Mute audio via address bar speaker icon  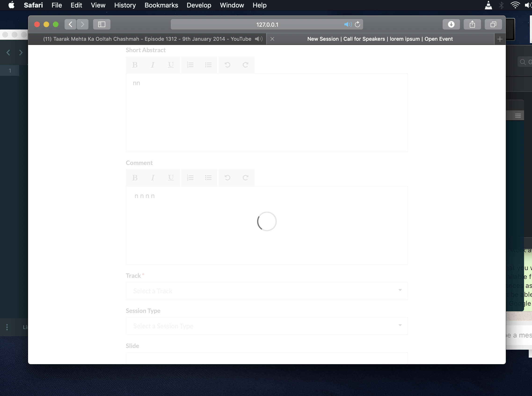pos(348,24)
